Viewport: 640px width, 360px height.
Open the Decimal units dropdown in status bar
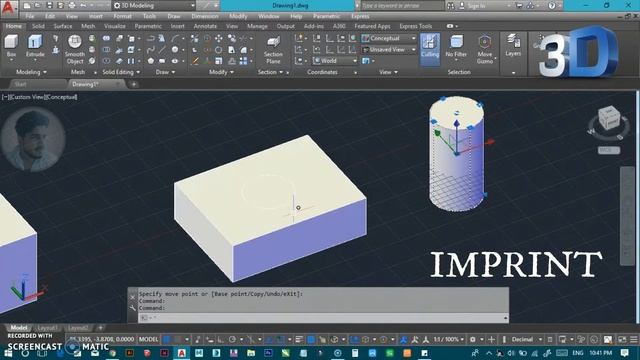pos(526,340)
